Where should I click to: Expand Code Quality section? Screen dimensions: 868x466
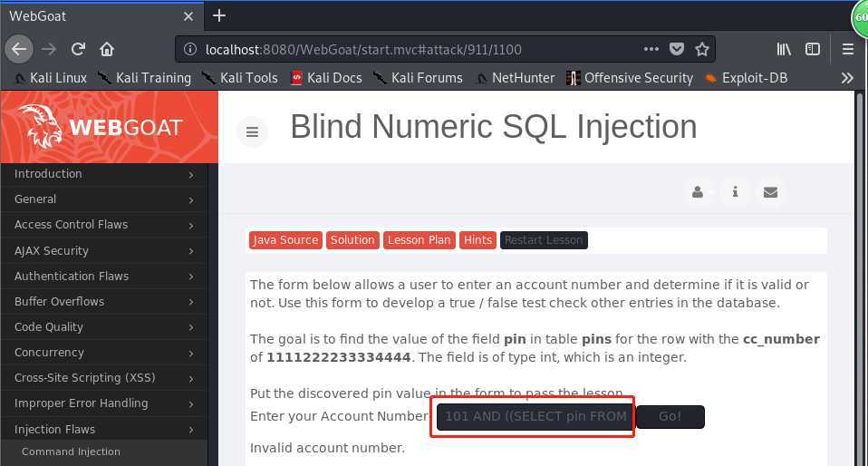point(104,327)
